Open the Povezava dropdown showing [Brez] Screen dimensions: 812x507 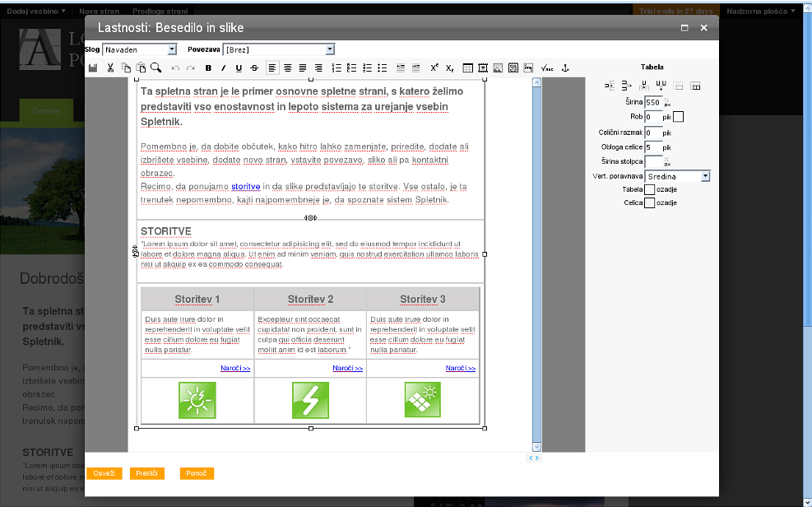tap(278, 49)
